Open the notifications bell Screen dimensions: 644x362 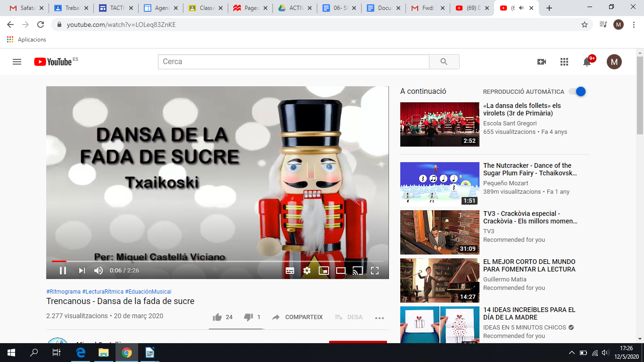click(x=587, y=62)
